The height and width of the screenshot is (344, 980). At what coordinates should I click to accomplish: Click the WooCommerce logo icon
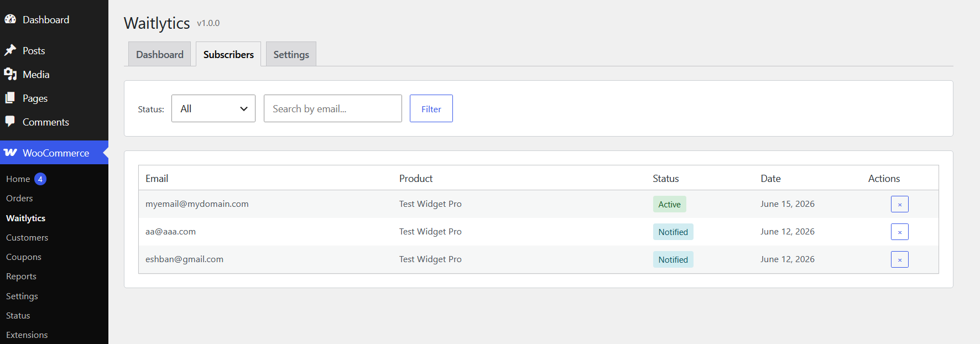10,153
